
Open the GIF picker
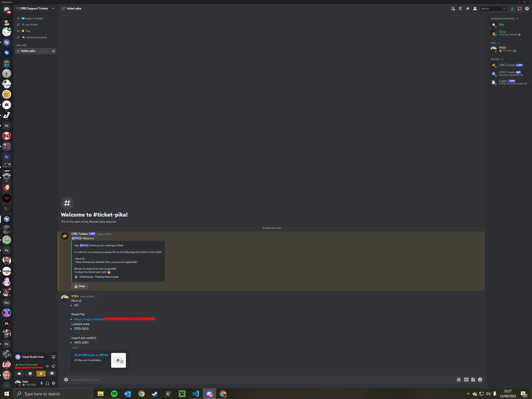point(466,380)
